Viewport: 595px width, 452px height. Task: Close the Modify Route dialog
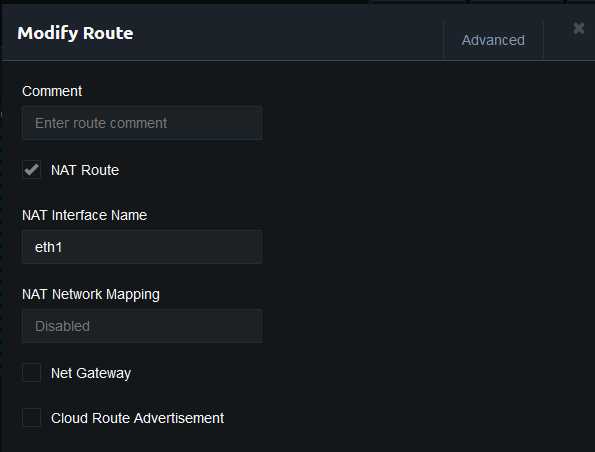point(579,28)
